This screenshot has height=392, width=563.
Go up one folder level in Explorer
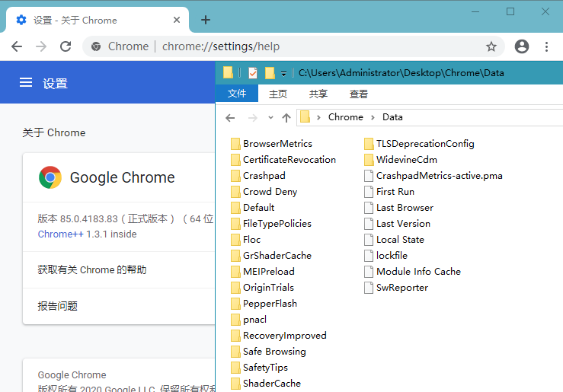tap(286, 118)
